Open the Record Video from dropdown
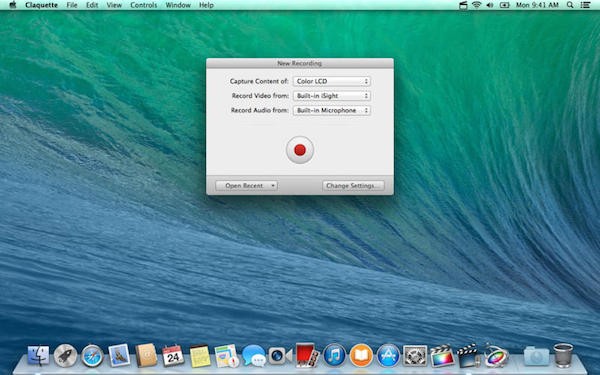This screenshot has height=375, width=600. (x=332, y=96)
